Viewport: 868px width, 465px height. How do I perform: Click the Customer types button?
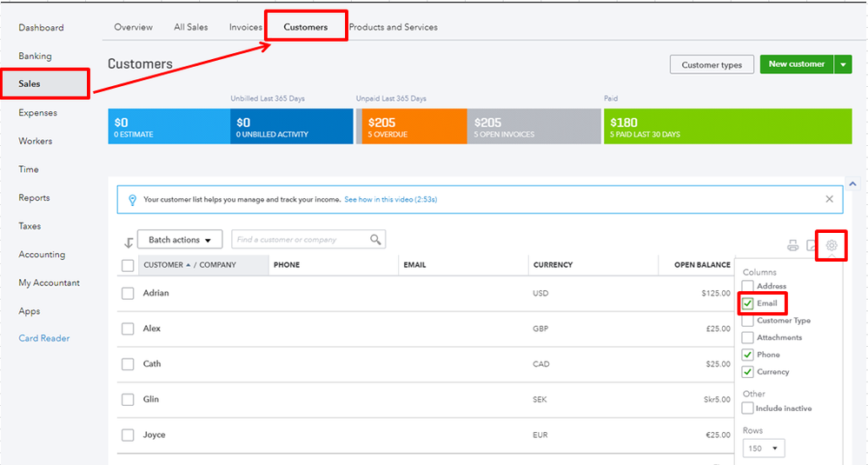[x=712, y=65]
